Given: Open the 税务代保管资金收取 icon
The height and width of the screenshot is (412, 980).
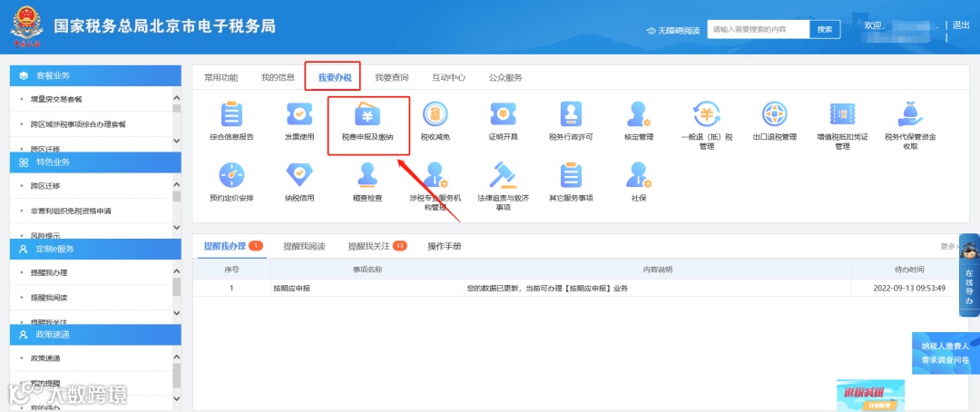Looking at the screenshot, I should pos(910,114).
